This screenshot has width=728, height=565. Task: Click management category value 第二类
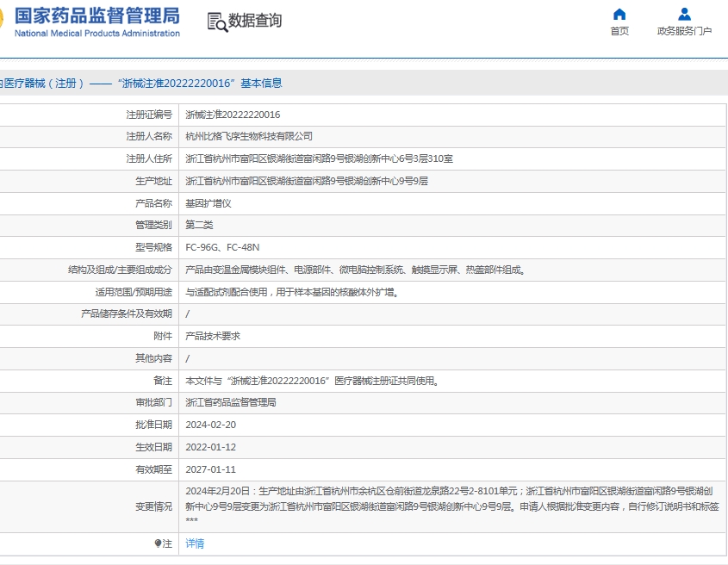[199, 225]
